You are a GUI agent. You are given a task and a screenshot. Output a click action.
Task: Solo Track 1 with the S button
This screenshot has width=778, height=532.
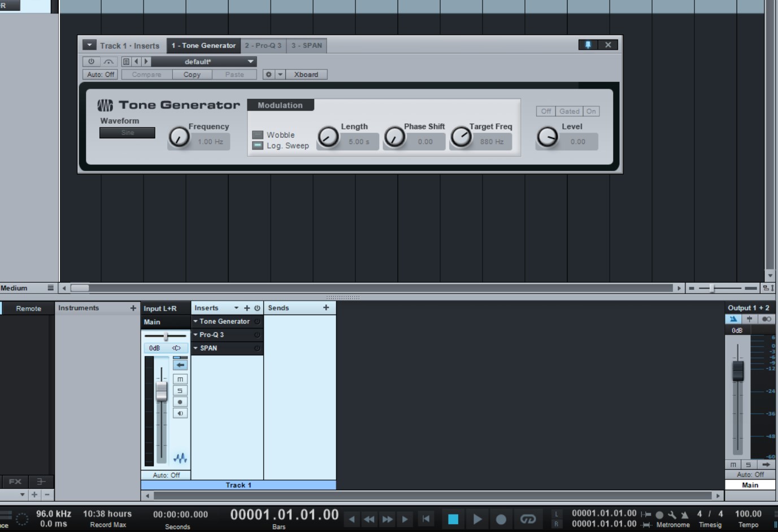click(180, 391)
